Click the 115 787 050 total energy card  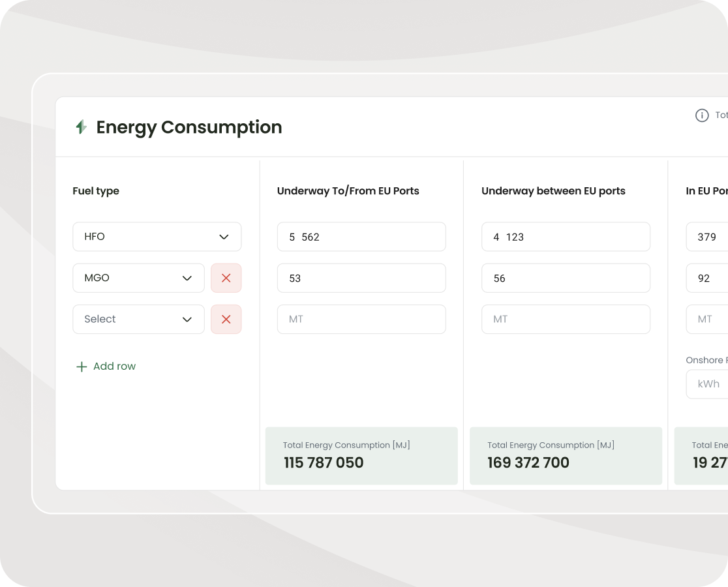pos(361,455)
